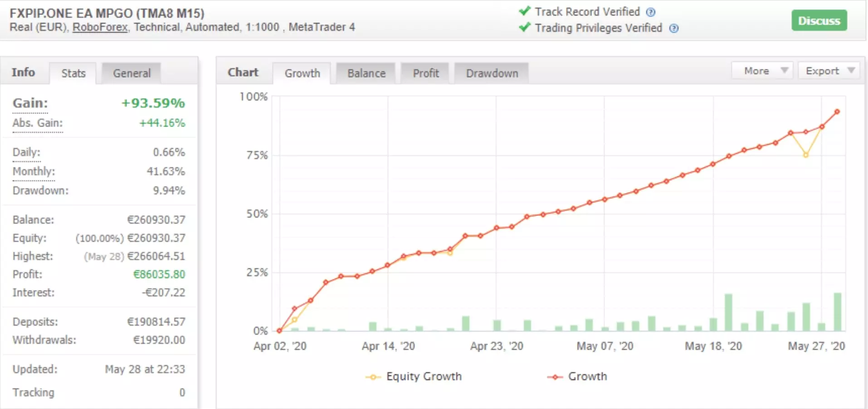View the Drawdown chart tab
868x409 pixels.
click(492, 73)
